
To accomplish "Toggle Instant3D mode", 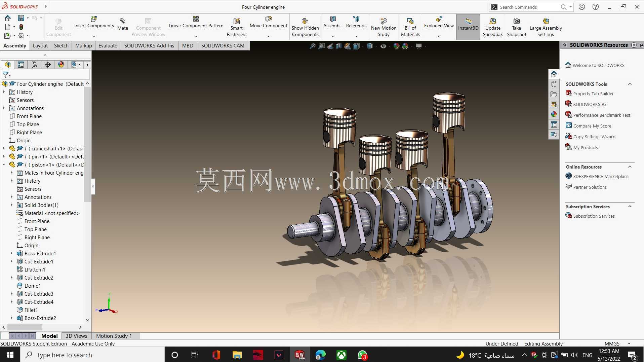I will 468,27.
